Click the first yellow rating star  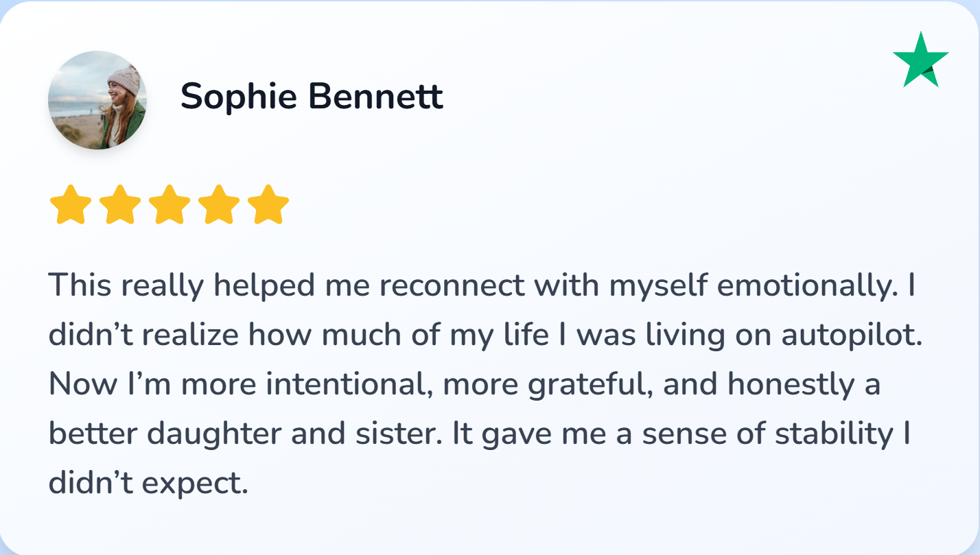71,204
